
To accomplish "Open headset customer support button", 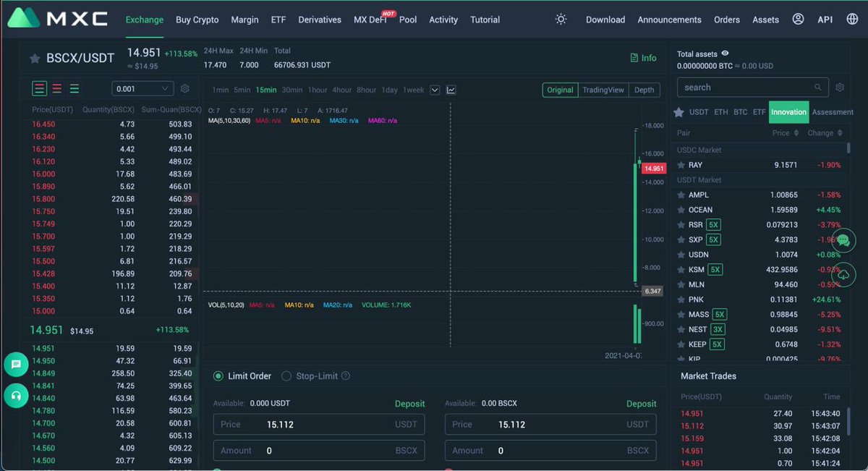I will click(x=16, y=396).
